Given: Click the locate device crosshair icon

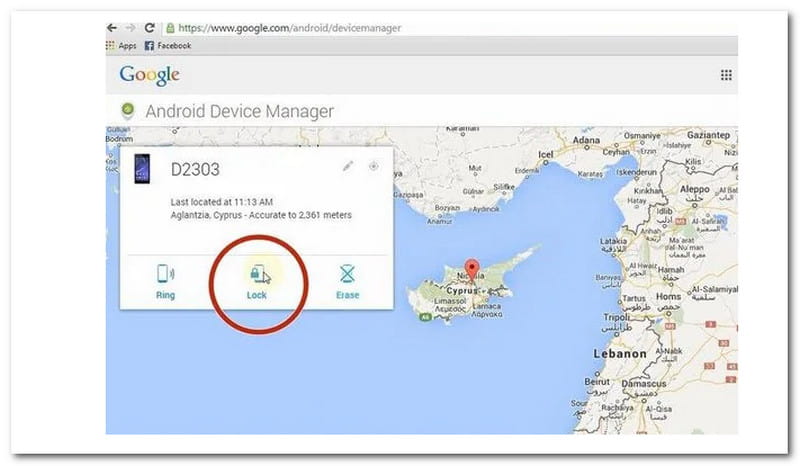Looking at the screenshot, I should (374, 166).
